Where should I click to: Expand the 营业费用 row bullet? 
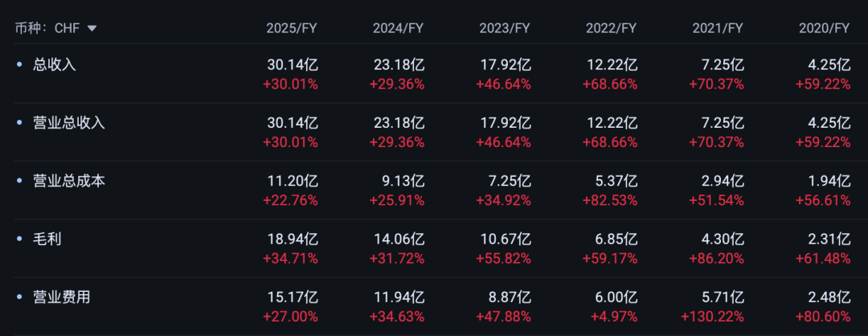point(19,297)
